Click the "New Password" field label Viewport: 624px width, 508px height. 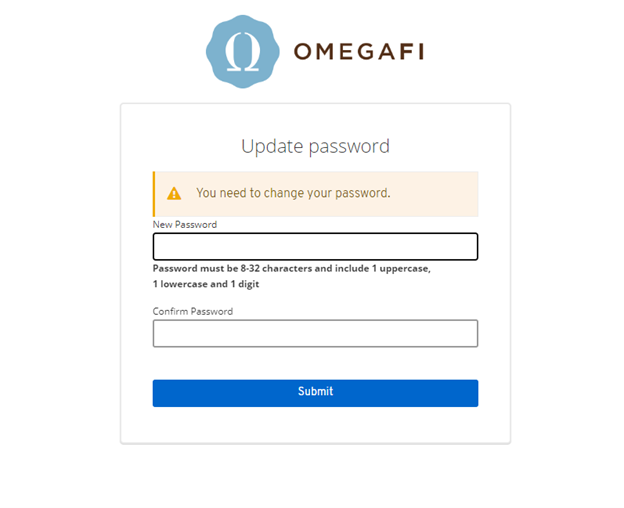coord(185,225)
